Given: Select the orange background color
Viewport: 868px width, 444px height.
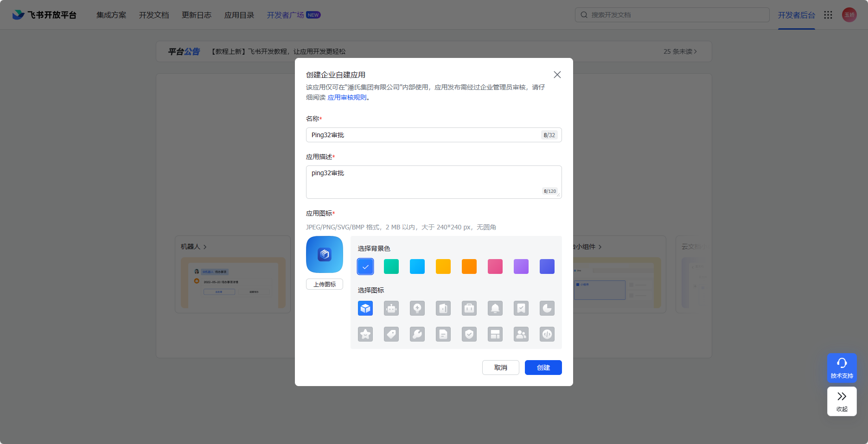Looking at the screenshot, I should [469, 266].
